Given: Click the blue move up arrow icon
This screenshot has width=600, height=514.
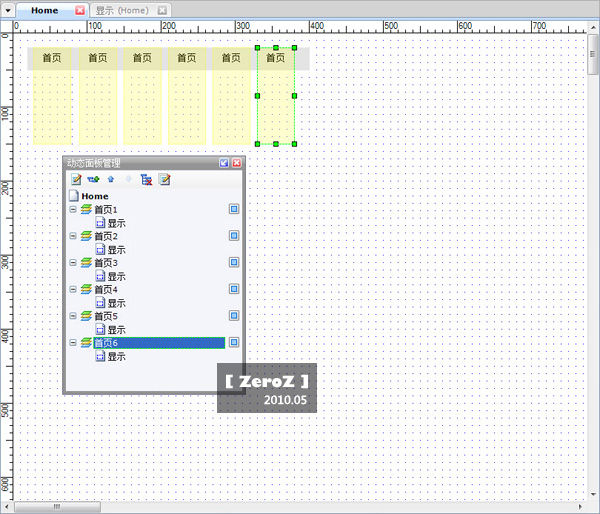Looking at the screenshot, I should coord(111,179).
